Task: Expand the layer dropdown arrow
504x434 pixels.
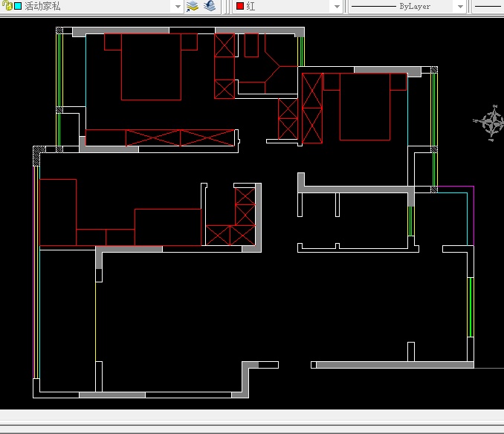Action: (x=178, y=6)
